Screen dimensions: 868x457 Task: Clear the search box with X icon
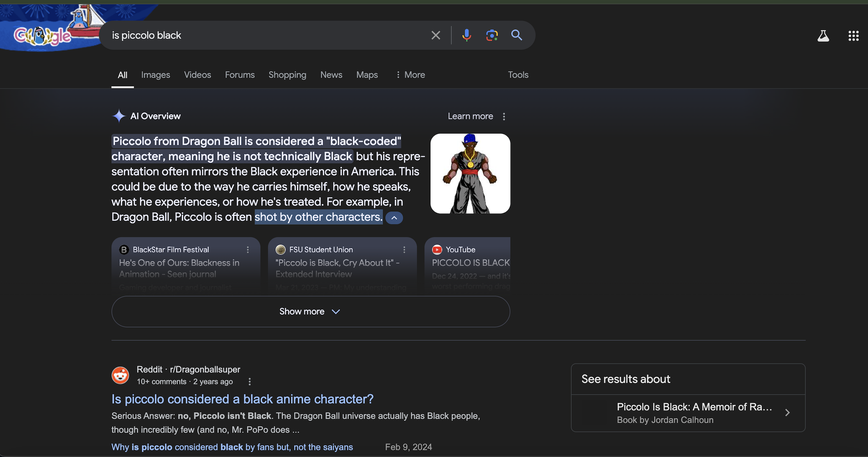[436, 36]
